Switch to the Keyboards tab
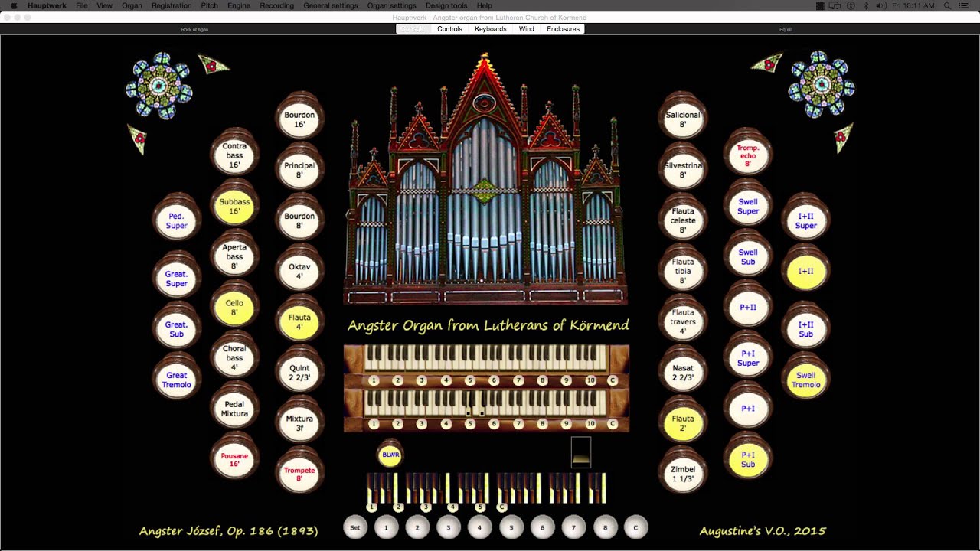This screenshot has width=980, height=551. 490,29
